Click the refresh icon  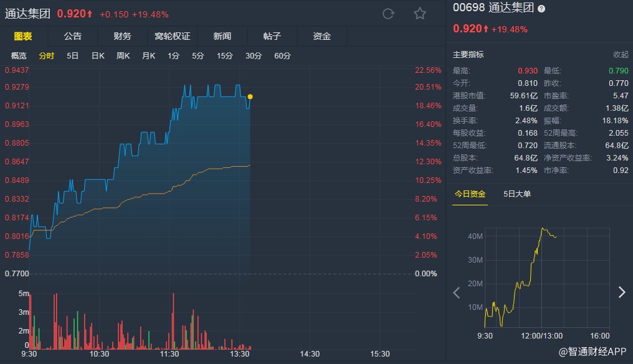[388, 14]
